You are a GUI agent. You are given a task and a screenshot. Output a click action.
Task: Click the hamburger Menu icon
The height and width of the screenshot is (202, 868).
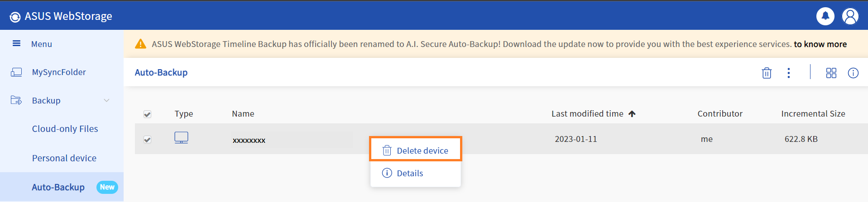[16, 43]
